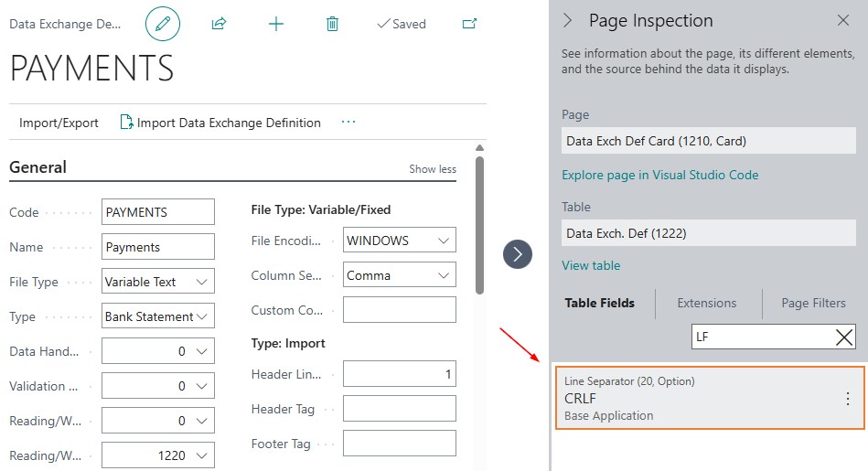Image resolution: width=868 pixels, height=471 pixels.
Task: Close the Page Inspection pane
Action: coord(843,20)
